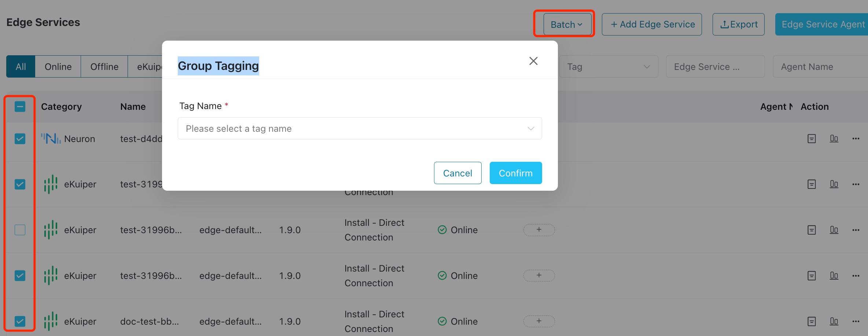Click Add Edge Service button
Screen dimensions: 868x336
coord(652,25)
